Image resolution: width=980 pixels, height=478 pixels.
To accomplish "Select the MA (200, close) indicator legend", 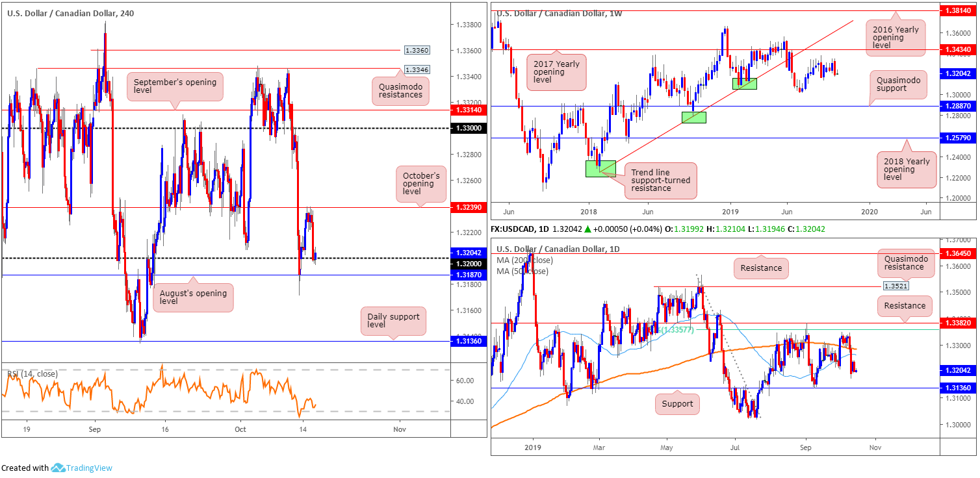I will 524,260.
